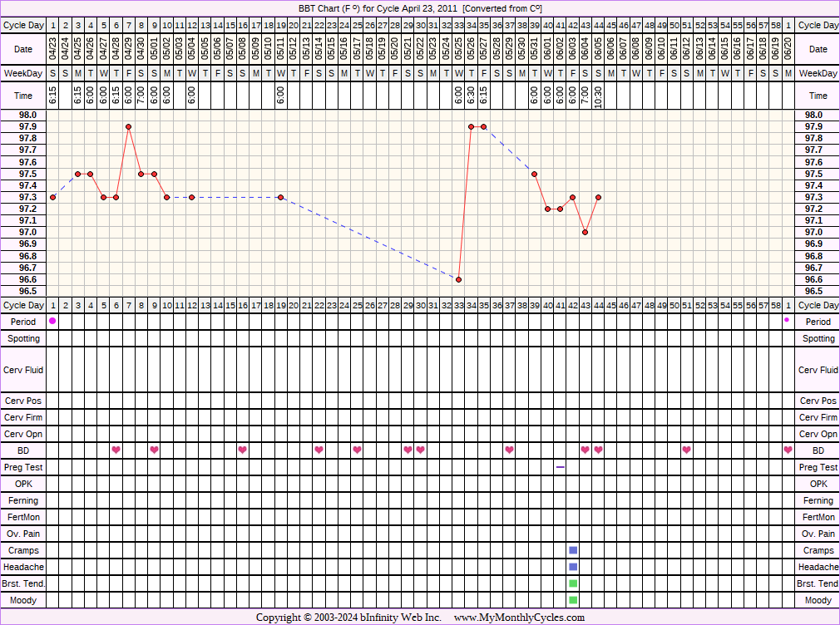Click the left Cerv Fluid row label

[x=24, y=370]
